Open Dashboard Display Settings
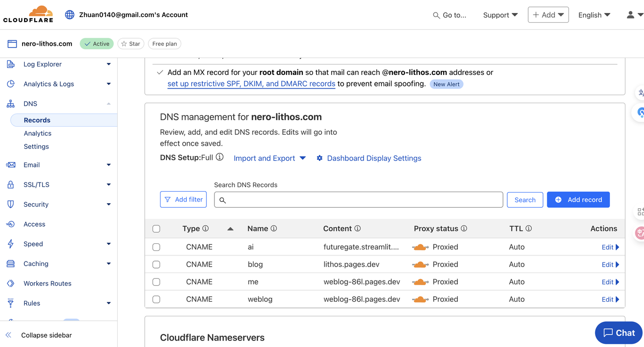The width and height of the screenshot is (644, 347). point(369,158)
